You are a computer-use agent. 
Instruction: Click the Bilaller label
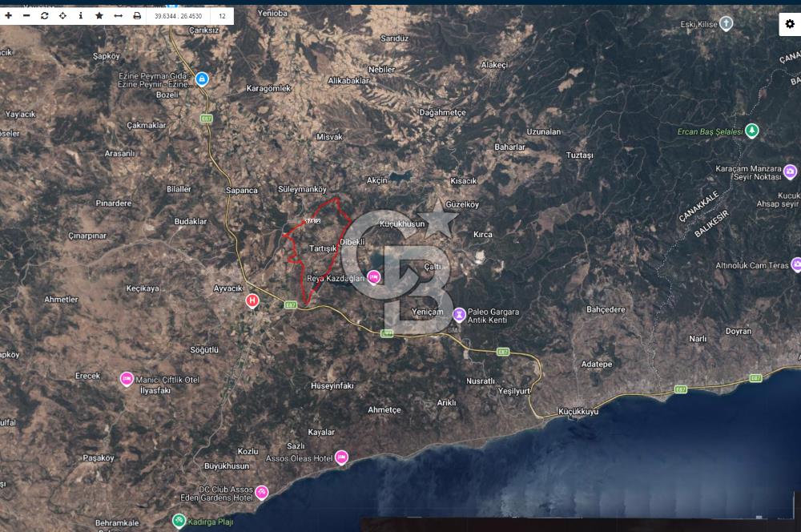[179, 189]
